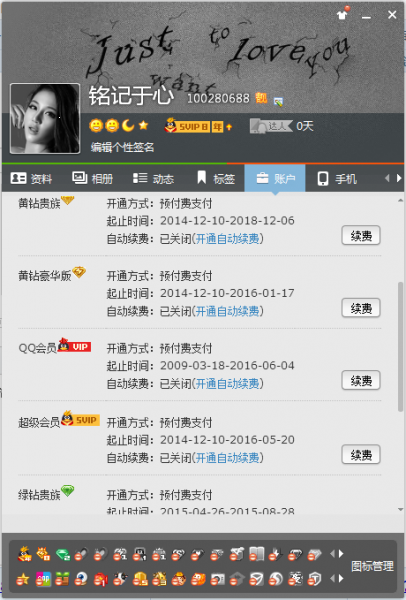Show more tabs with right arrow
Screen dimensions: 406x600
tap(399, 178)
